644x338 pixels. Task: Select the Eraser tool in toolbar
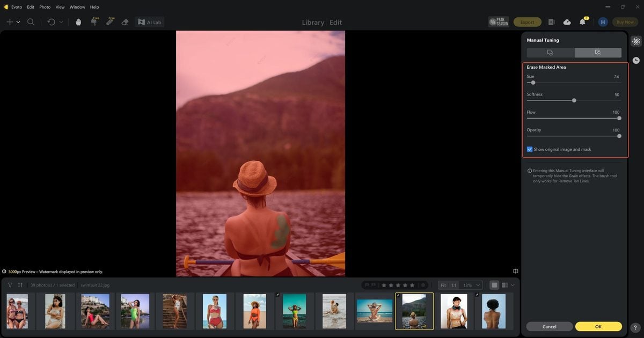click(125, 22)
